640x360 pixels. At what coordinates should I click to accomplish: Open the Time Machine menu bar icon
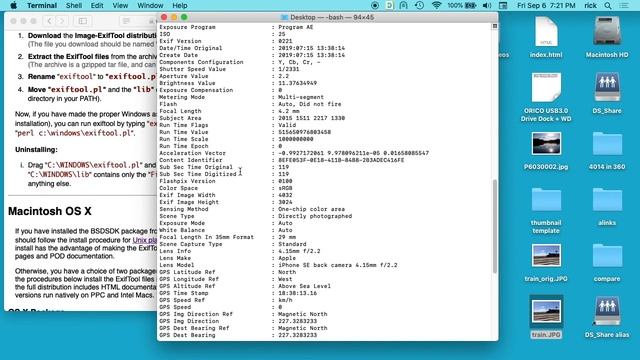419,5
